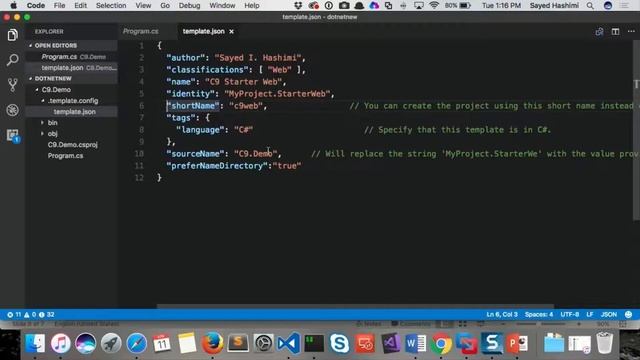The width and height of the screenshot is (640, 360).
Task: Open Safari from the dock
Action: coord(136,343)
